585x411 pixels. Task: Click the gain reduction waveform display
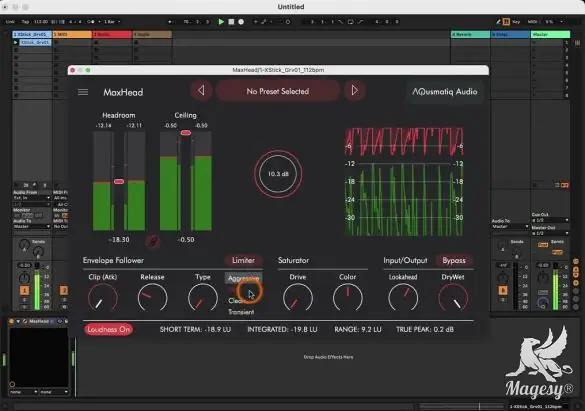pyautogui.click(x=404, y=181)
